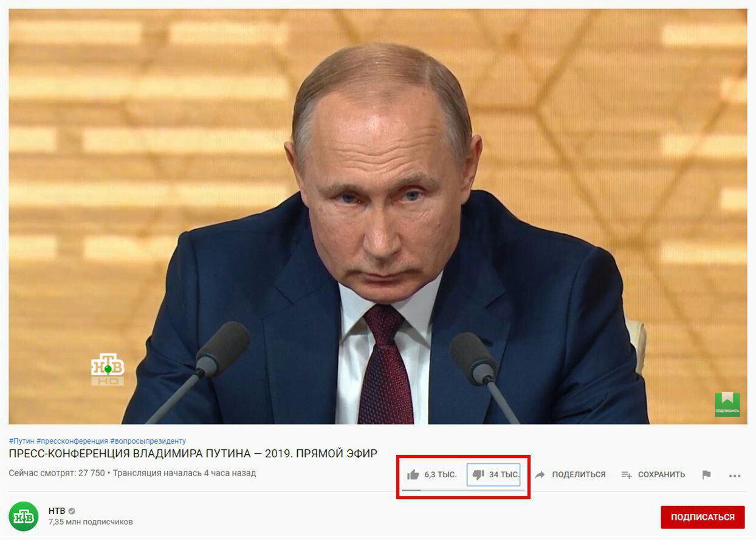
Task: Click the verified checkmark next to НТВ
Action: 72,511
